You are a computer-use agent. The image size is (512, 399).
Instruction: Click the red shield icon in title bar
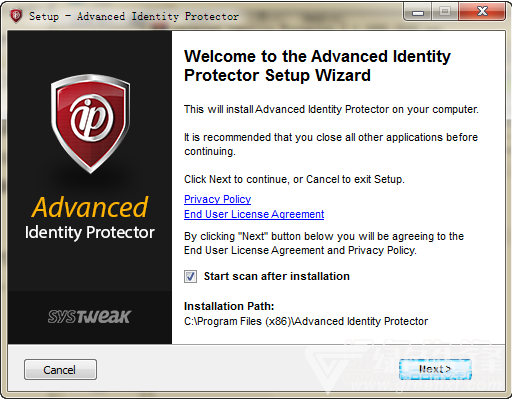[16, 16]
